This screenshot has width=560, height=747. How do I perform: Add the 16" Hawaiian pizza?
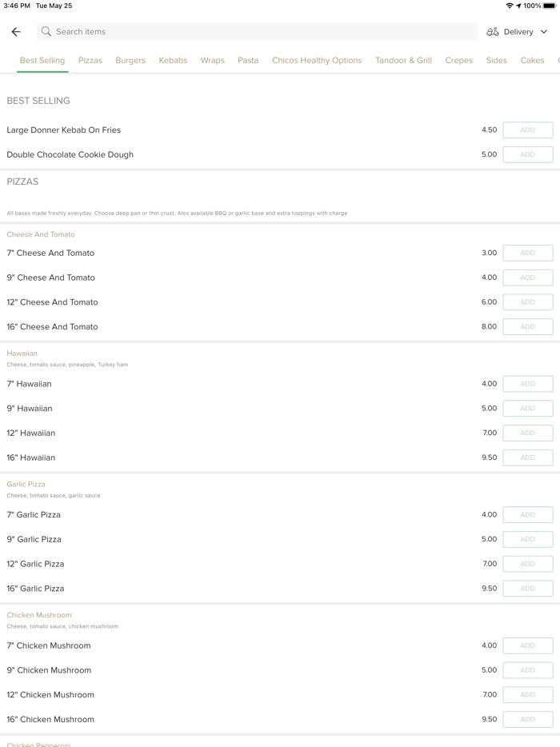point(527,457)
